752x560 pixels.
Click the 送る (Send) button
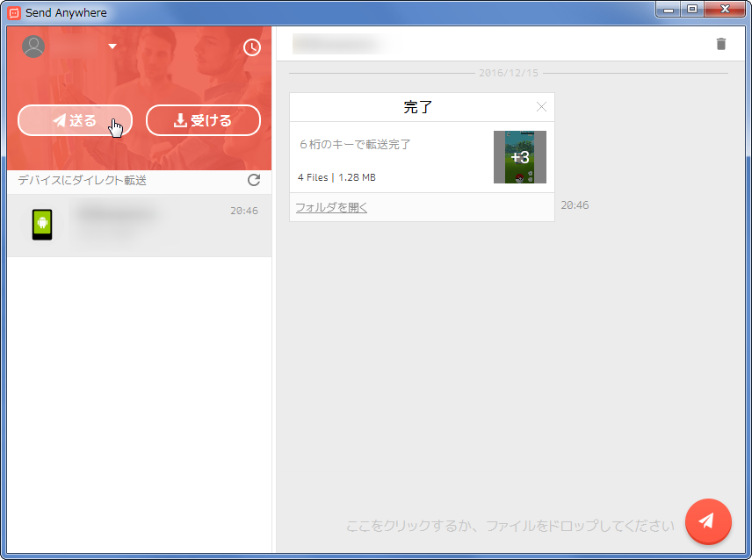click(x=75, y=120)
